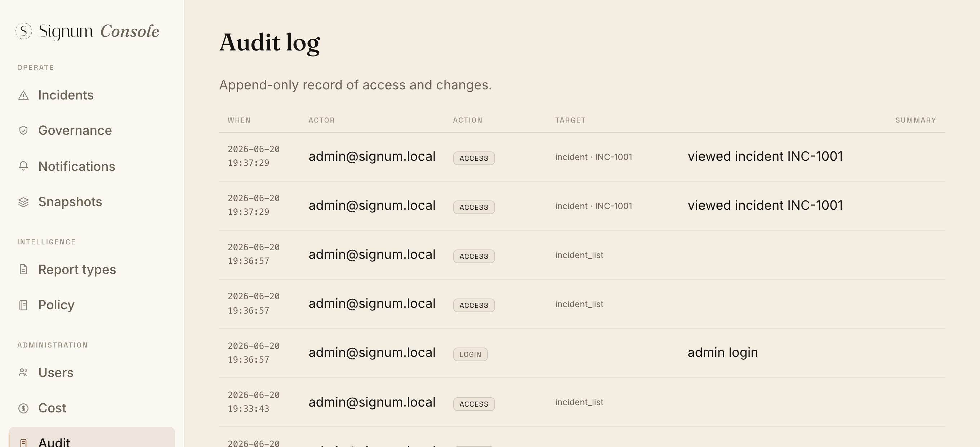Go to Incidents page

pyautogui.click(x=66, y=95)
